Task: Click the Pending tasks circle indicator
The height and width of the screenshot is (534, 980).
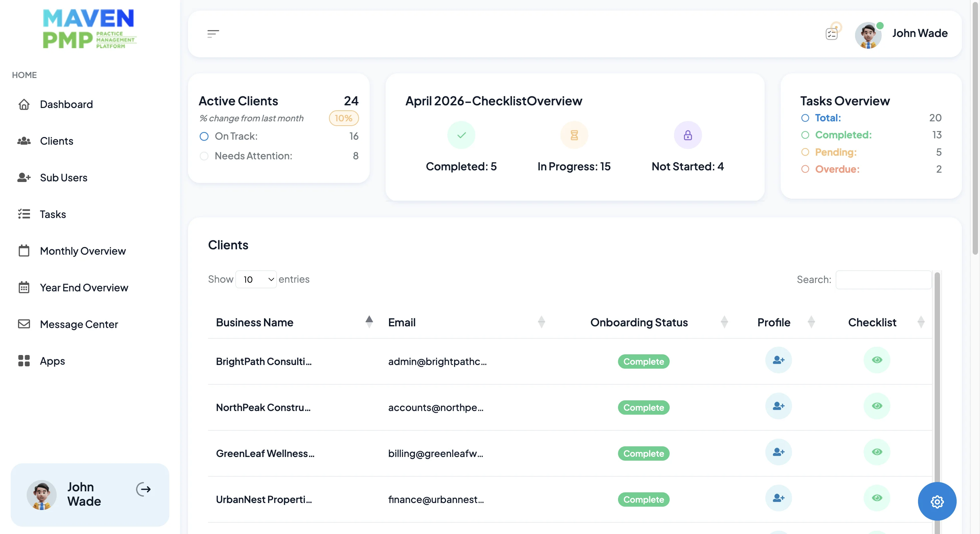Action: (805, 152)
